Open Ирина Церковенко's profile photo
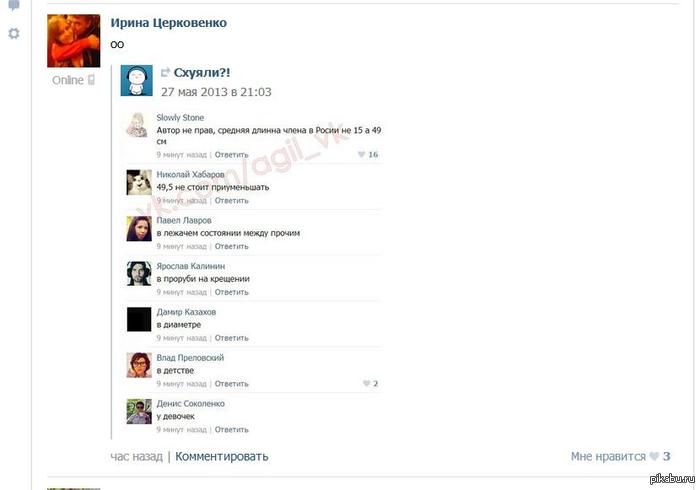The height and width of the screenshot is (490, 700). click(74, 41)
